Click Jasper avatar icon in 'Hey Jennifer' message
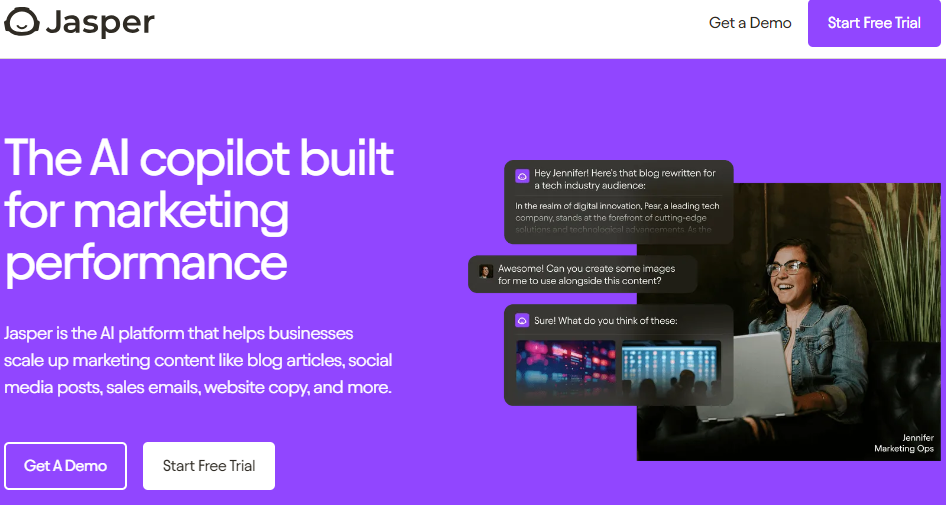 [522, 176]
